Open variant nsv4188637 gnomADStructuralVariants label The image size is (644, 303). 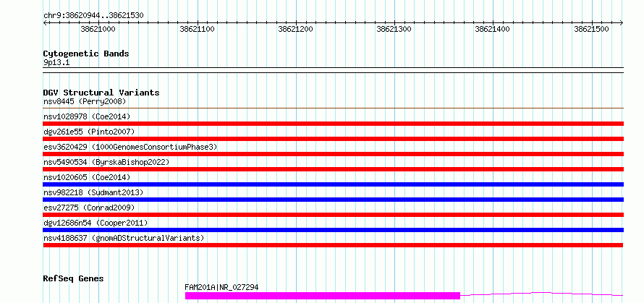[124, 238]
